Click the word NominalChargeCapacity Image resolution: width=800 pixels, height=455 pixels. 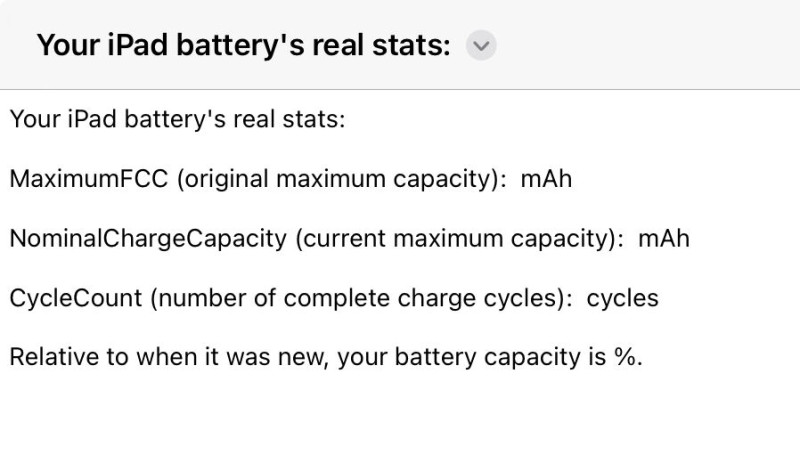(148, 239)
